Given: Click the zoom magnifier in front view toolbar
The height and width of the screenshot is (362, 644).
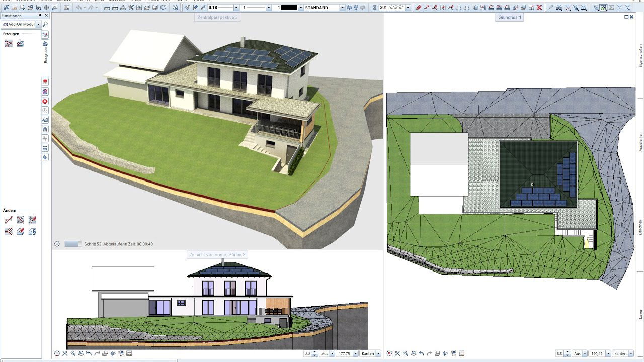Looking at the screenshot, I should click(x=73, y=354).
